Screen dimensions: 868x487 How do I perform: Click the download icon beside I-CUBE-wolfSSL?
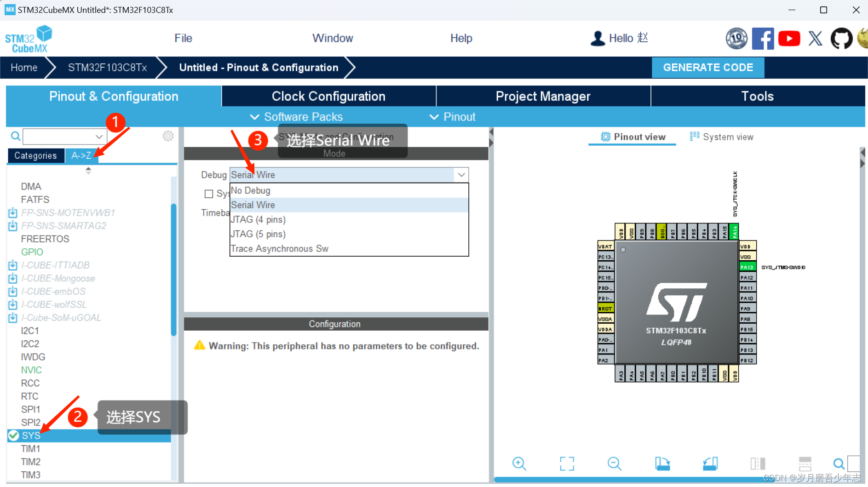(13, 304)
